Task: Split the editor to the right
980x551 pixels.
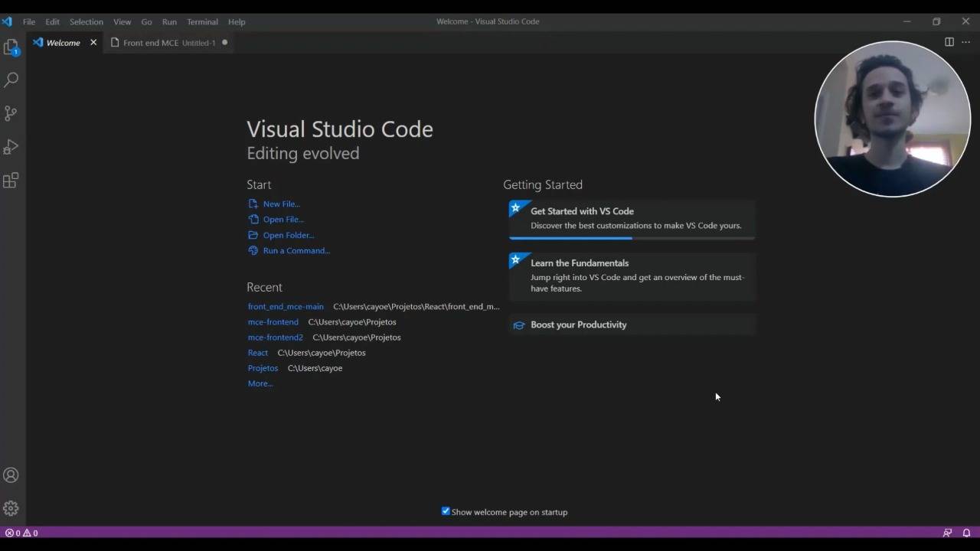Action: (x=949, y=42)
